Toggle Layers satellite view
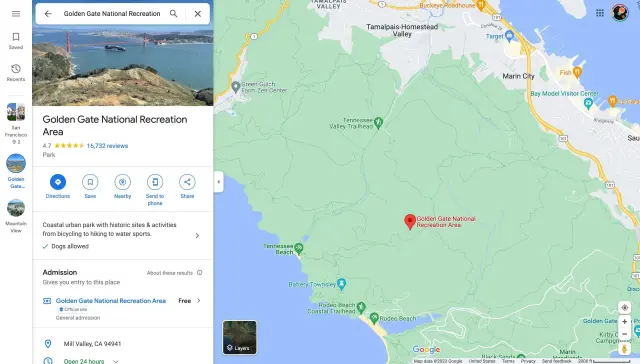Viewport: 640px width, 364px height. (x=240, y=337)
